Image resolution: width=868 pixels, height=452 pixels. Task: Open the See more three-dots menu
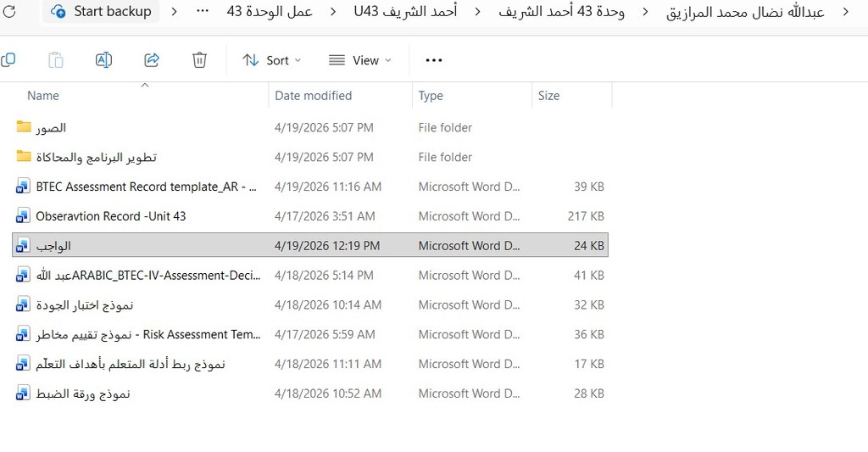[433, 60]
